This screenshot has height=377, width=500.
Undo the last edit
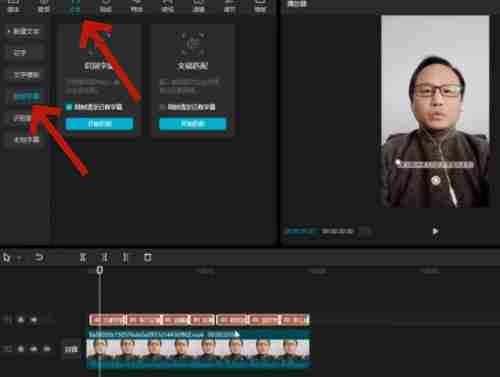pos(39,257)
